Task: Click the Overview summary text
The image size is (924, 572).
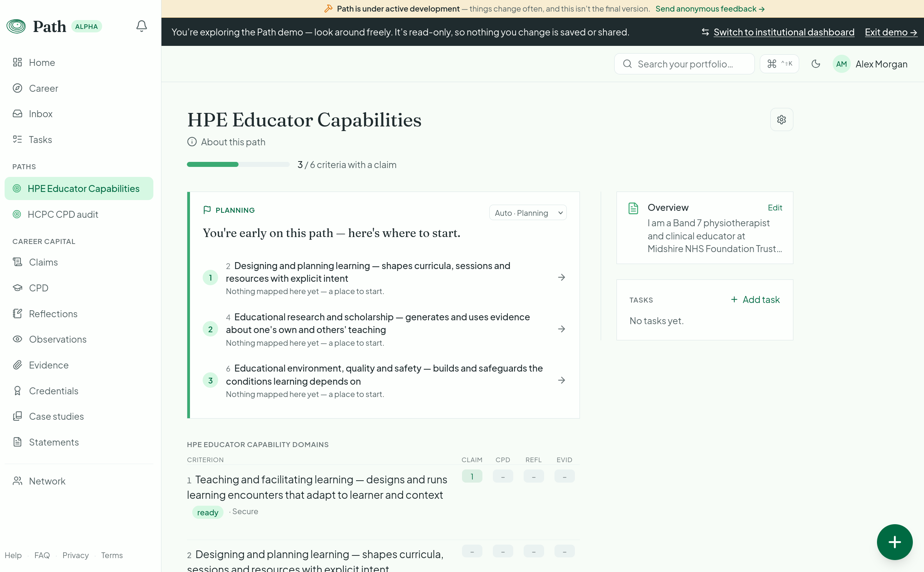Action: (x=715, y=236)
